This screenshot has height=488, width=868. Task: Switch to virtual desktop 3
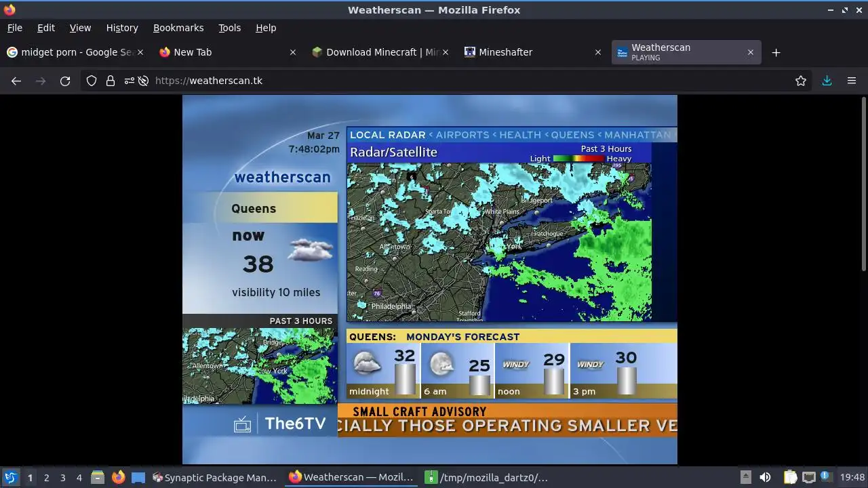point(62,477)
